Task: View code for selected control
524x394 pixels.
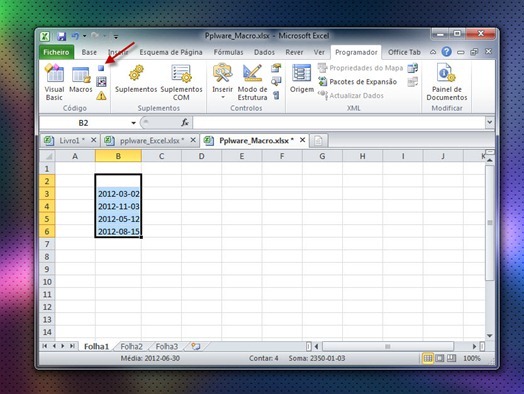Action: (x=276, y=81)
